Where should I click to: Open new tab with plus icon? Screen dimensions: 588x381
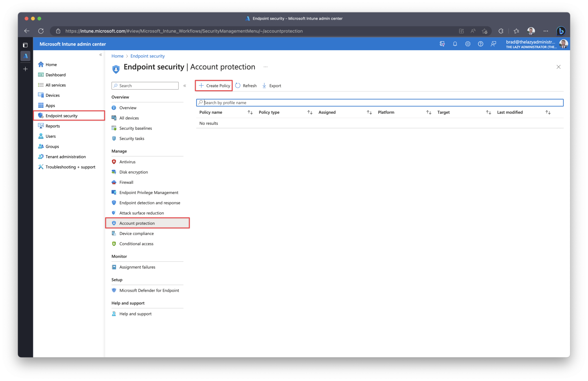[25, 69]
